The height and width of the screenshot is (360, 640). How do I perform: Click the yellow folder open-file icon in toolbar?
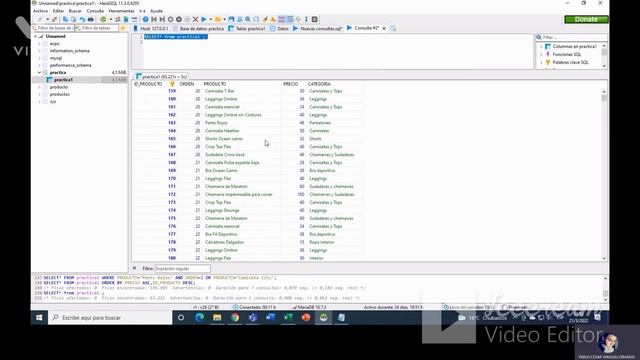[x=218, y=19]
